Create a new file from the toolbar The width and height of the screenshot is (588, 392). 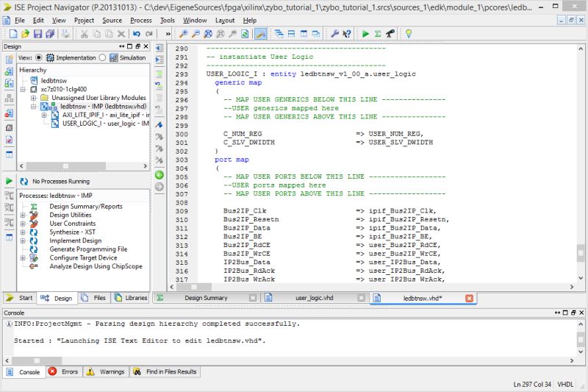coord(13,34)
